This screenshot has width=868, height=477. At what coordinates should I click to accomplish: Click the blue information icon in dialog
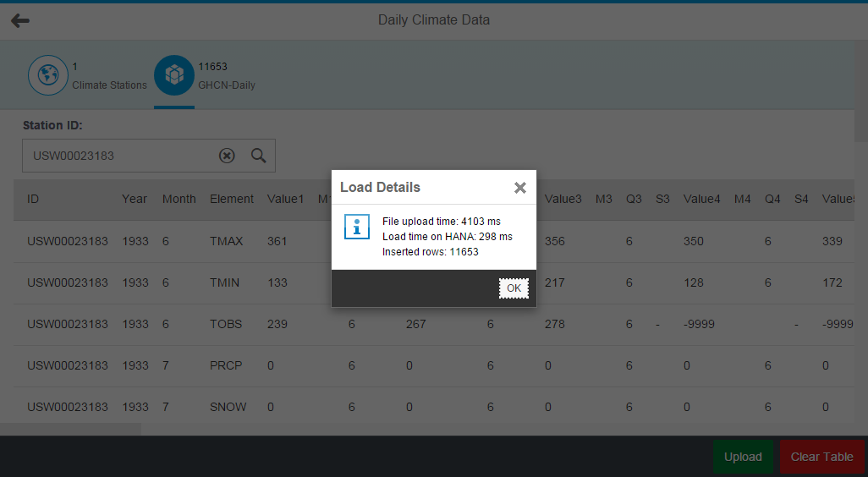356,227
